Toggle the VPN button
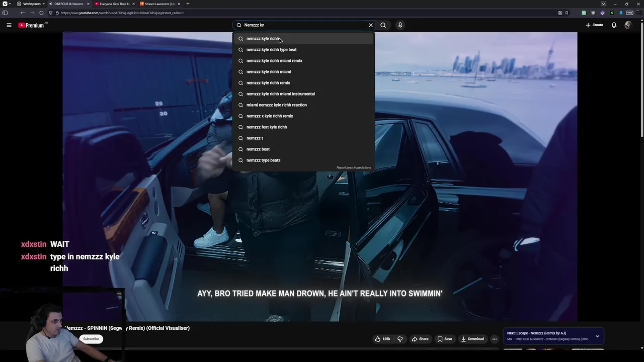Viewport: 644px width, 362px height. click(630, 13)
